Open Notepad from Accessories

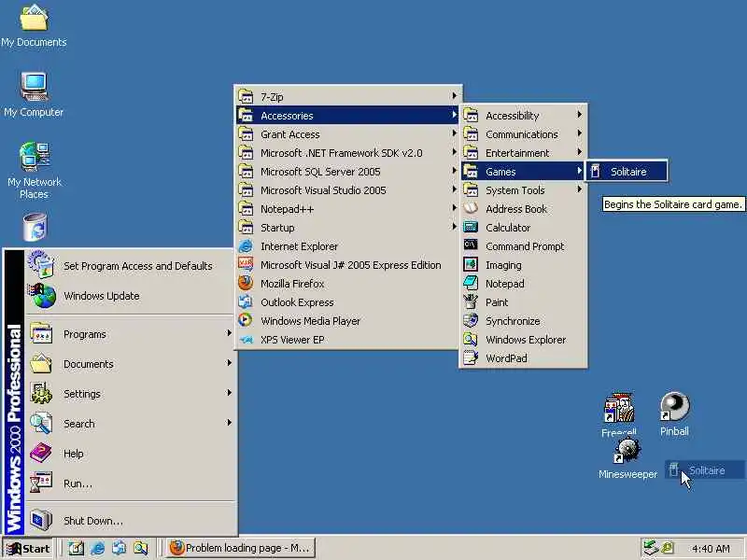click(x=523, y=284)
